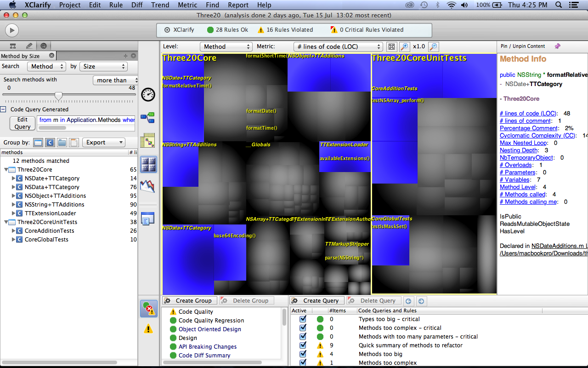Click the magnifier search icon in left panel
This screenshot has width=588, height=368.
44,46
